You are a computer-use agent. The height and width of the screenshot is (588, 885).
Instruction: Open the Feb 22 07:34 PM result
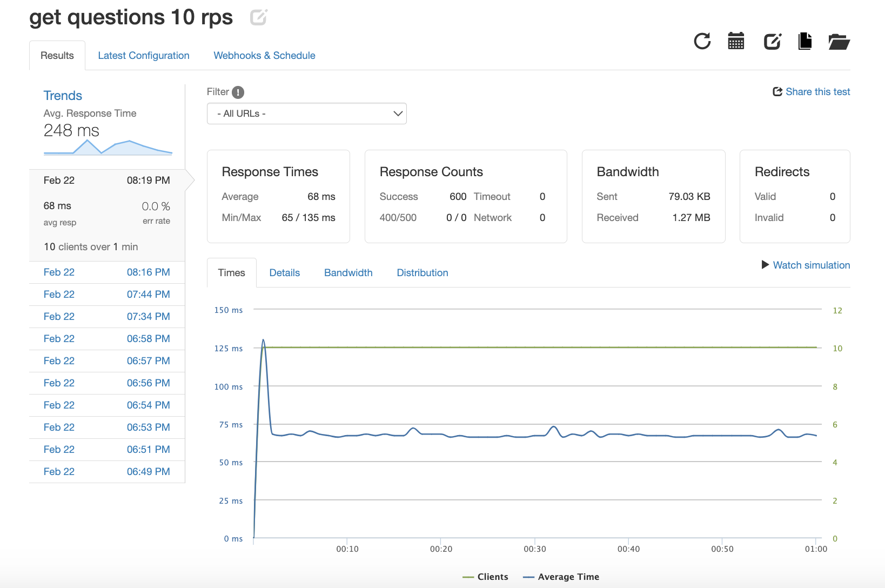(107, 317)
